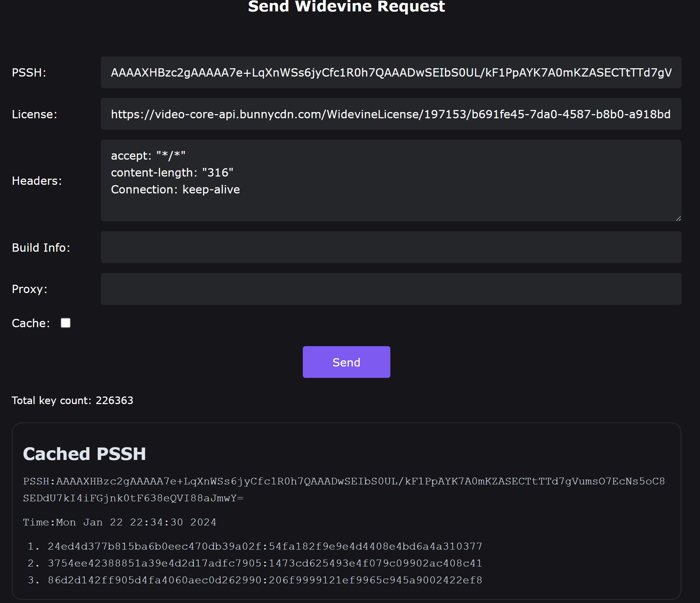Viewport: 700px width, 603px height.
Task: Click the Total key count text
Action: point(72,400)
